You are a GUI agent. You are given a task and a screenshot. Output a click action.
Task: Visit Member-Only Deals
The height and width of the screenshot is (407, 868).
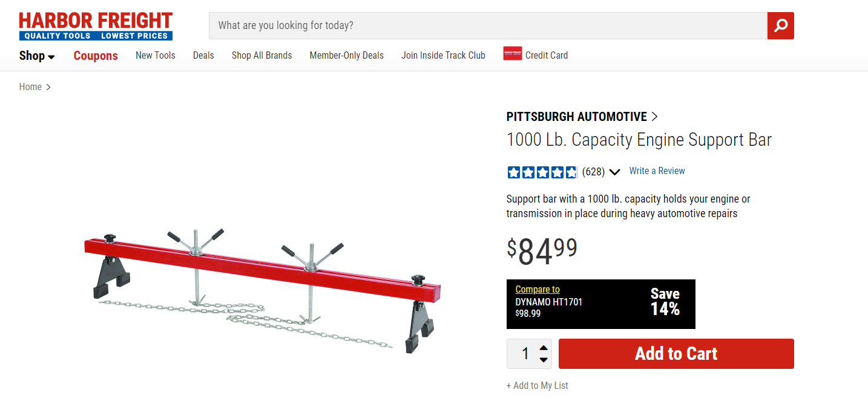[347, 55]
